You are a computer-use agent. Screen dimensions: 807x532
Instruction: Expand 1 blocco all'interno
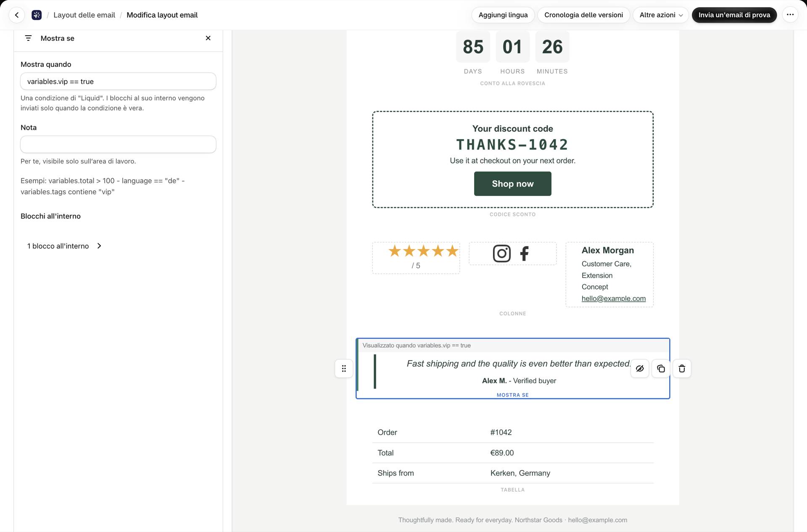(64, 246)
